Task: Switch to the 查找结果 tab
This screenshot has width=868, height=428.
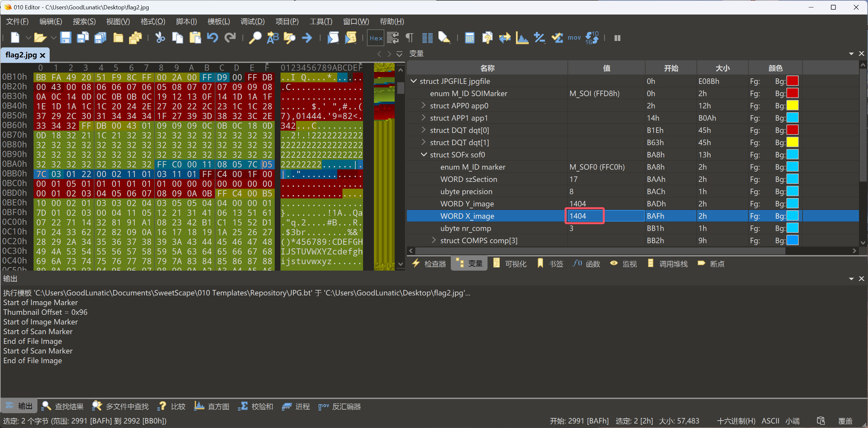Action: pyautogui.click(x=62, y=406)
